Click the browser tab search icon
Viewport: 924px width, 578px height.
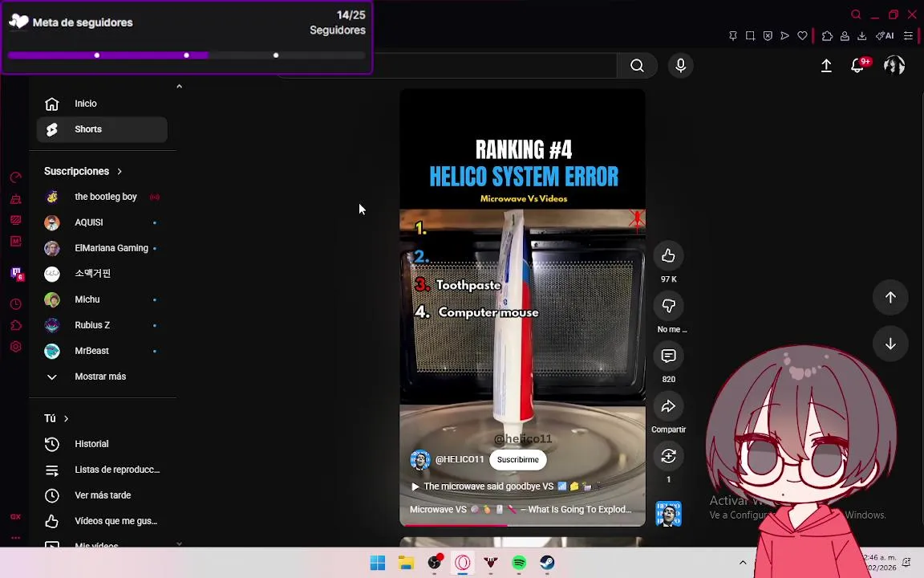coord(856,14)
